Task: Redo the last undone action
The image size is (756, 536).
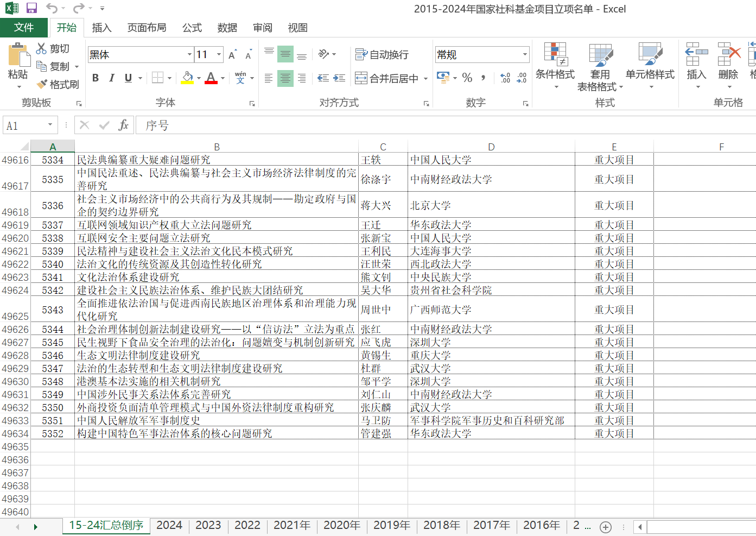Action: click(79, 8)
